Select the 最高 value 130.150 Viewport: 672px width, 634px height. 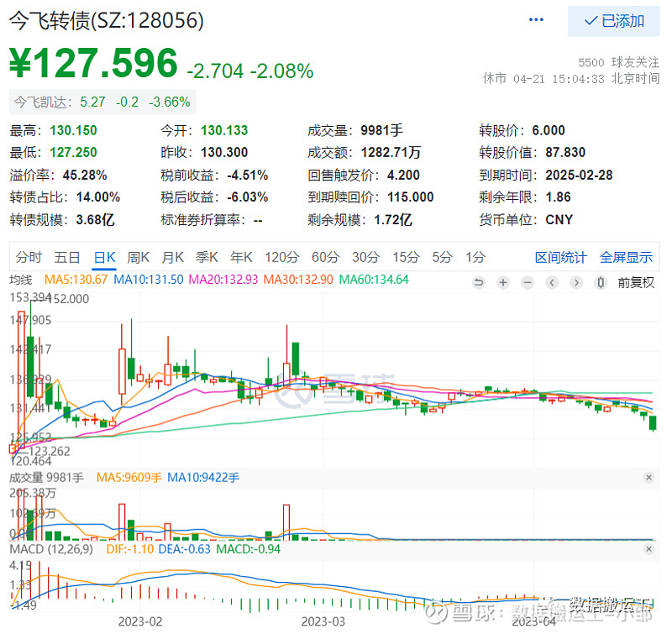pos(73,130)
